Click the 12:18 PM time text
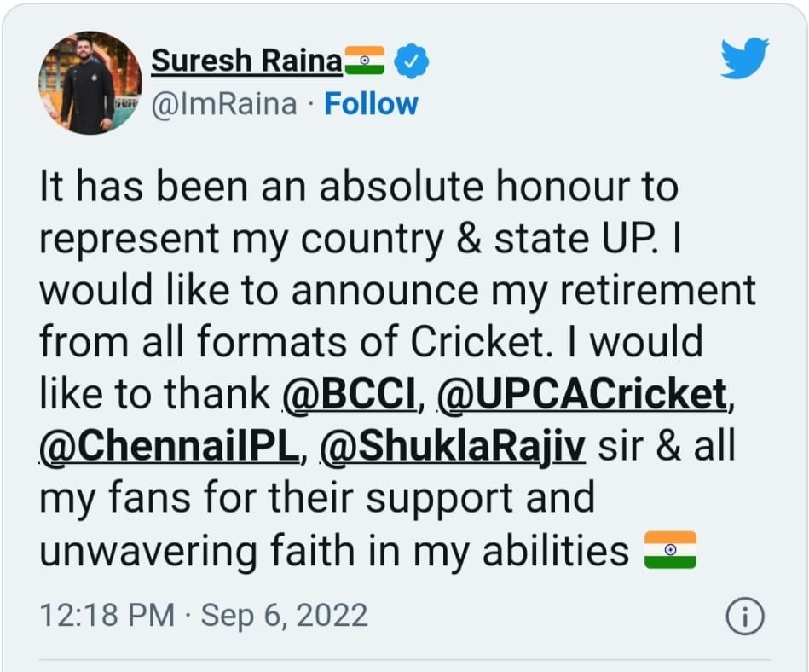 (x=107, y=615)
